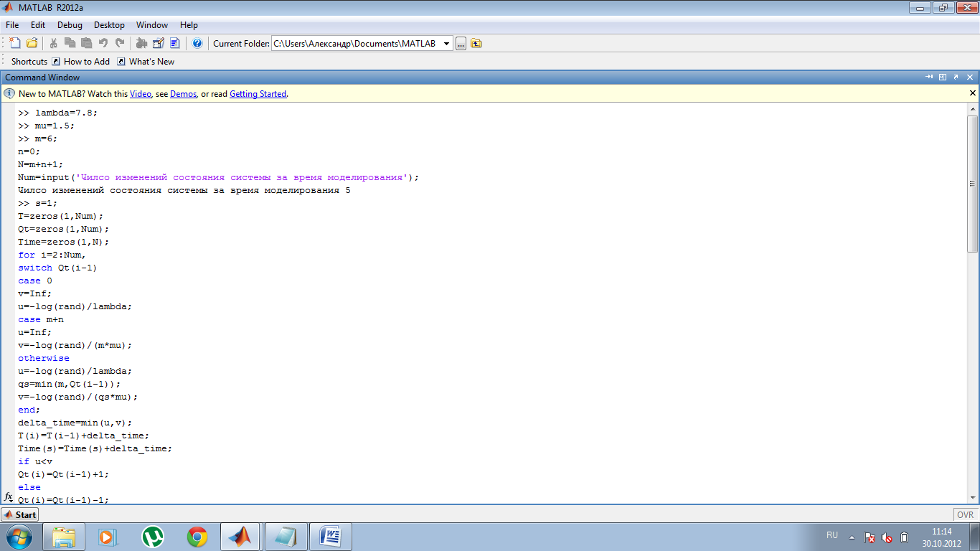980x551 pixels.
Task: Follow the Video link in the info bar
Action: click(x=141, y=94)
